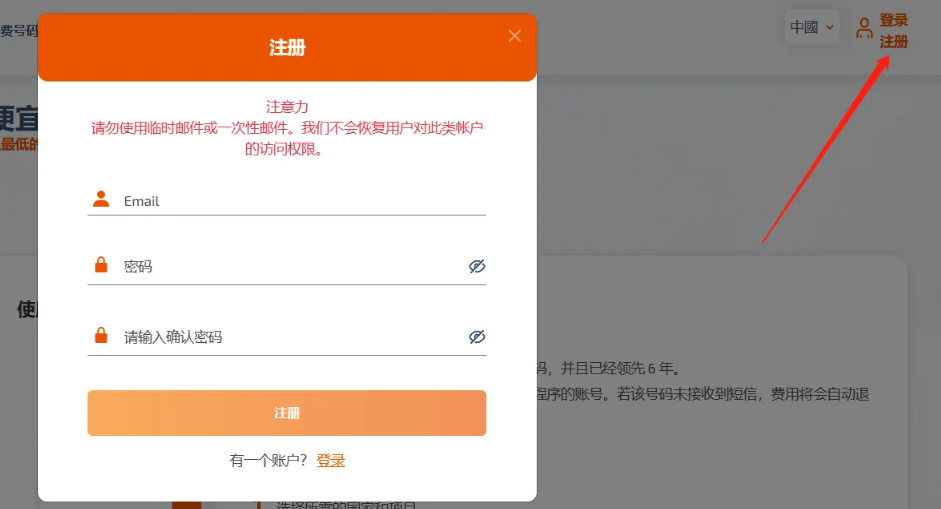
Task: Close the 注册 registration dialog
Action: pyautogui.click(x=514, y=36)
